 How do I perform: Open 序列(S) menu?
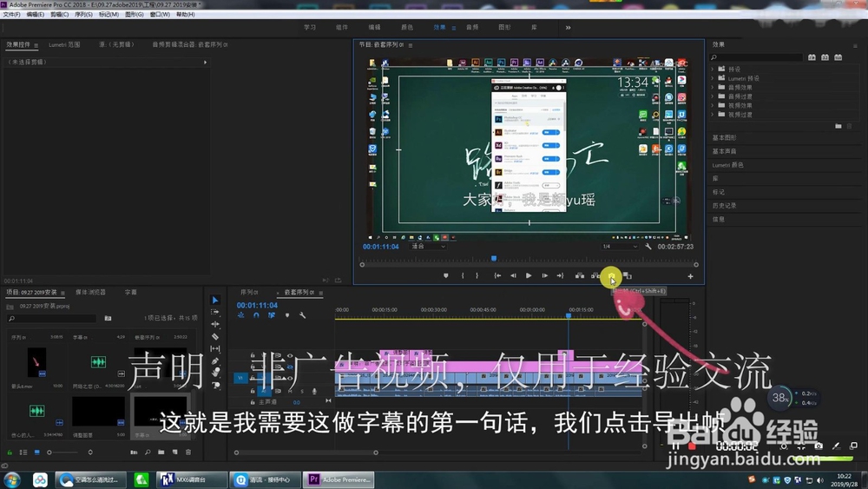click(83, 15)
